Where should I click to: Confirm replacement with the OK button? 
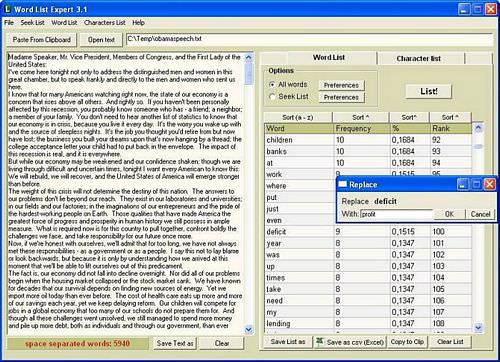(x=449, y=214)
